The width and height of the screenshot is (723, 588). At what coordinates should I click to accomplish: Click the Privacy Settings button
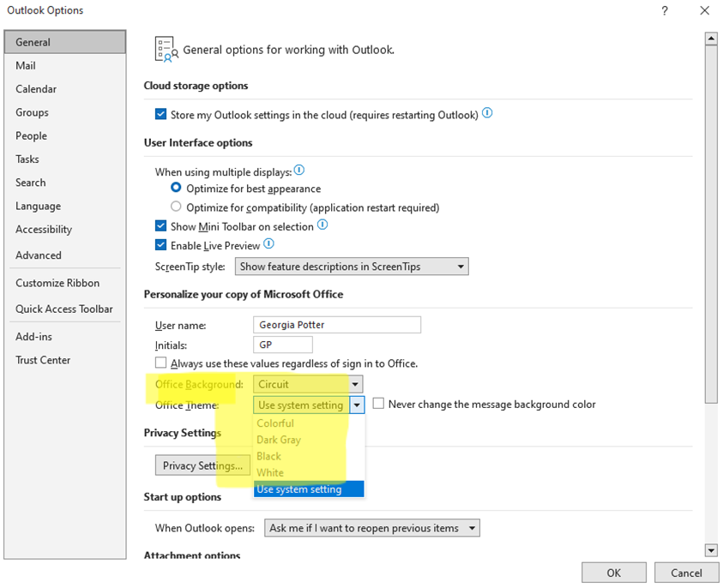click(x=202, y=465)
